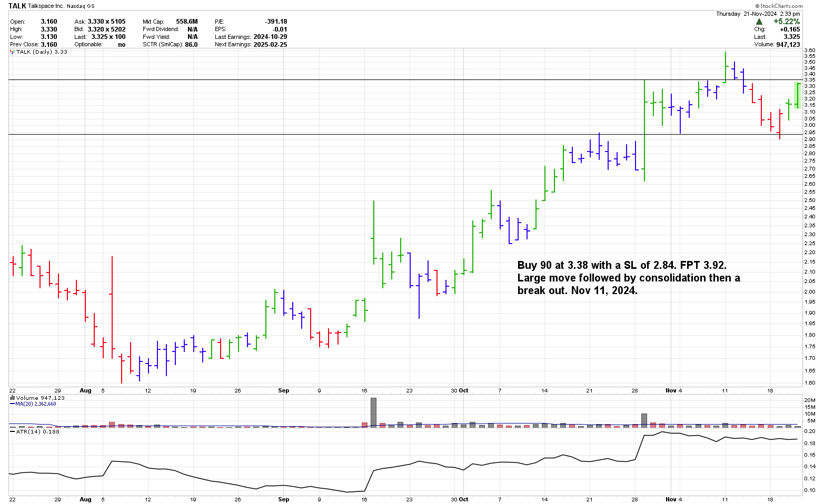
Task: Click the header Volume value 947,123
Action: (x=788, y=45)
